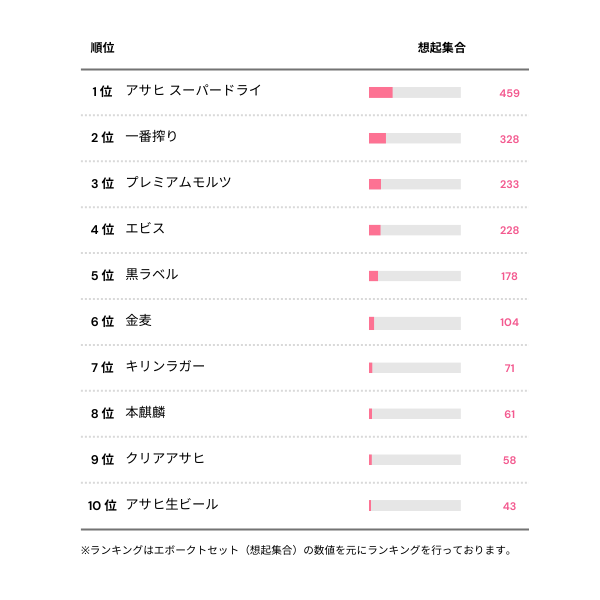Click the score value 233

(509, 185)
